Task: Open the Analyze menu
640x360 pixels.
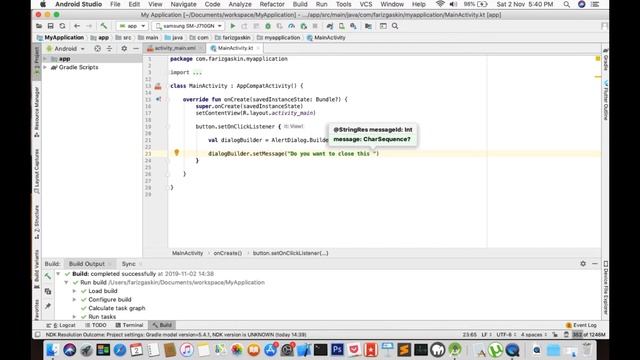Action: click(x=240, y=4)
